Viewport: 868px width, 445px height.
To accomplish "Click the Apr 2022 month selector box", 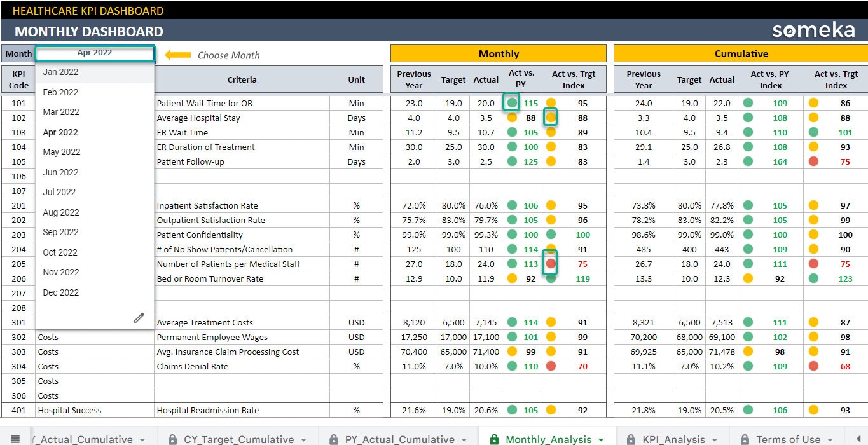I will [x=95, y=53].
